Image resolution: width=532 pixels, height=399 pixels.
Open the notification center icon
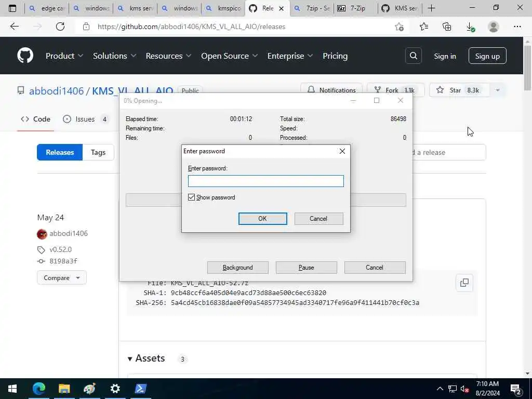[516, 389]
